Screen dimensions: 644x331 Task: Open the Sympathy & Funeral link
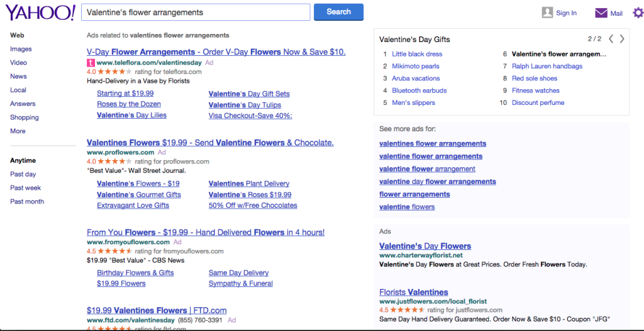coord(241,283)
